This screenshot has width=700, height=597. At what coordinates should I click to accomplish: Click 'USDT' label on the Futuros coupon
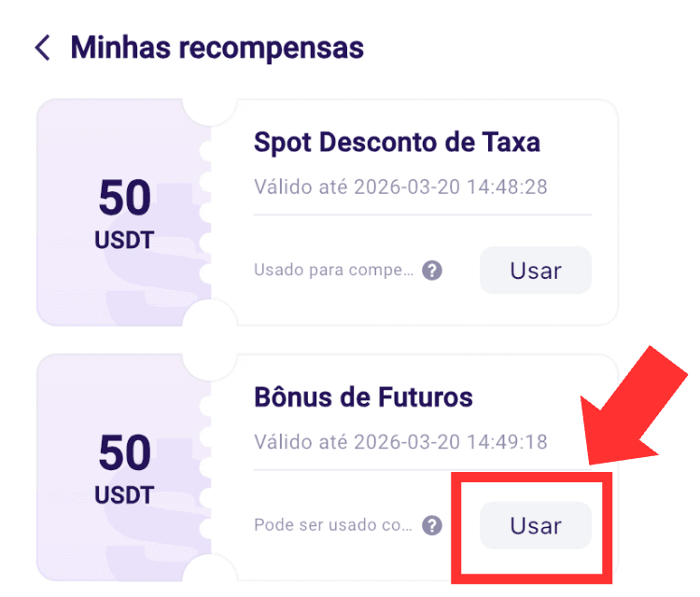pos(124,495)
